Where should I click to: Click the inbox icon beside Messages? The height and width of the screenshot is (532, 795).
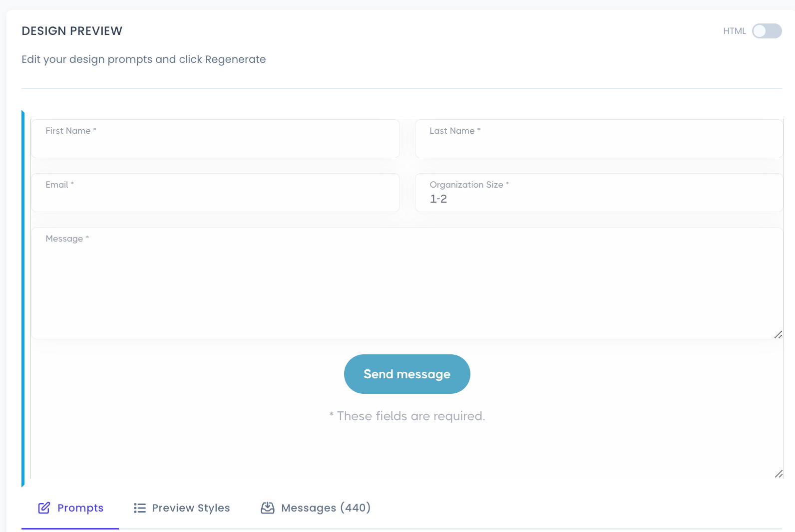pos(268,508)
